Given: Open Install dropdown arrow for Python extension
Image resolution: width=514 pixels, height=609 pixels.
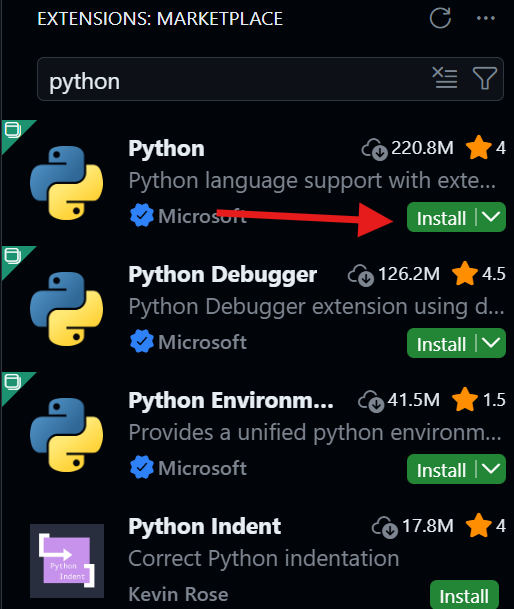Looking at the screenshot, I should click(x=491, y=217).
